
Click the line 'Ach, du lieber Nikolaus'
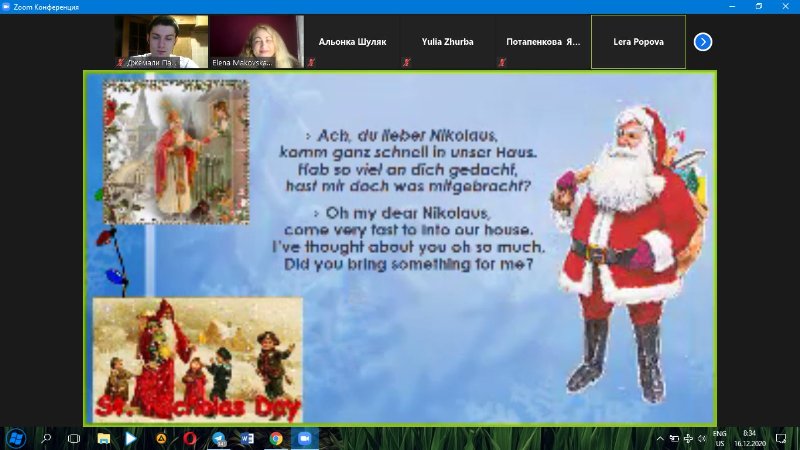coord(407,136)
